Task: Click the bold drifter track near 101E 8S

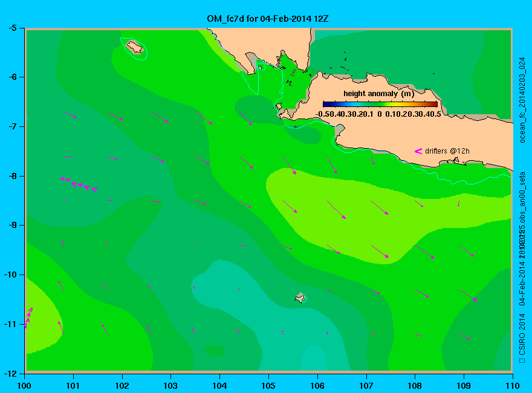Action: click(x=79, y=184)
